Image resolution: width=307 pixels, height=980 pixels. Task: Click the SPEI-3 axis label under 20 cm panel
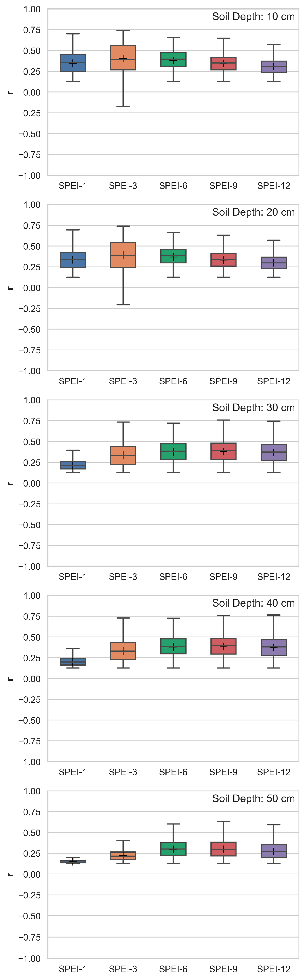[123, 381]
